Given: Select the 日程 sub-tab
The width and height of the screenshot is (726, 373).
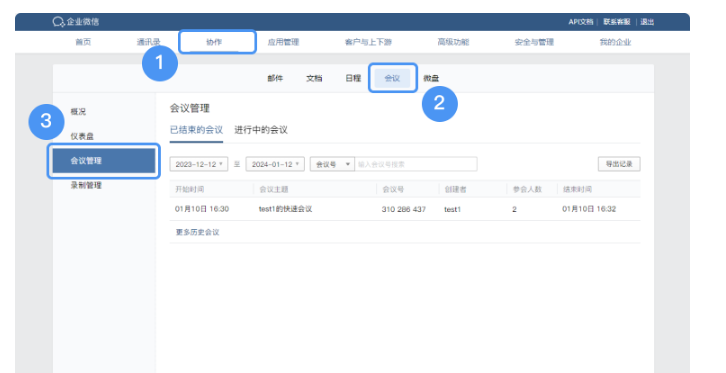Looking at the screenshot, I should 353,78.
